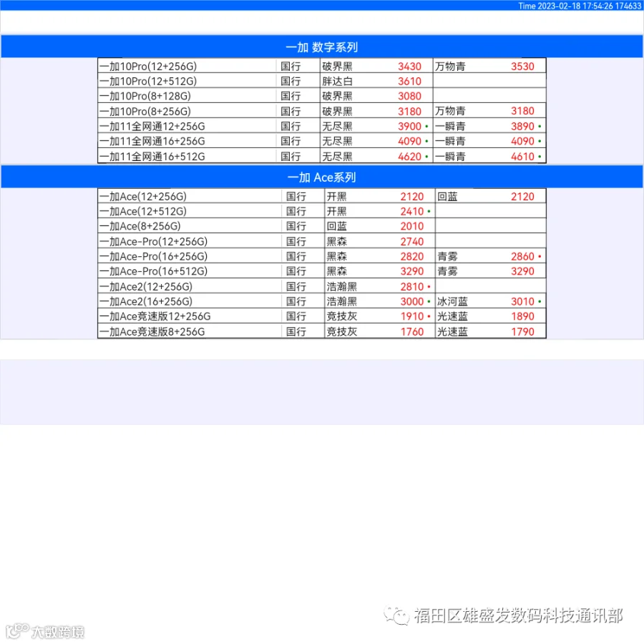Select the 一加Ace-Pro(12+256G) model cell

tap(190, 241)
